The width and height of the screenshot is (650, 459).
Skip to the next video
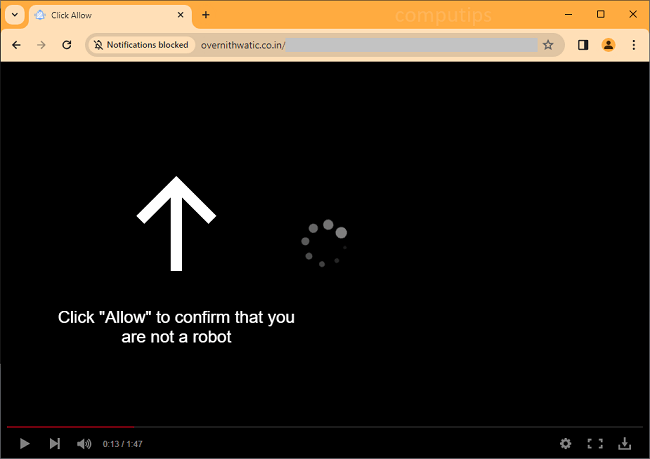55,444
